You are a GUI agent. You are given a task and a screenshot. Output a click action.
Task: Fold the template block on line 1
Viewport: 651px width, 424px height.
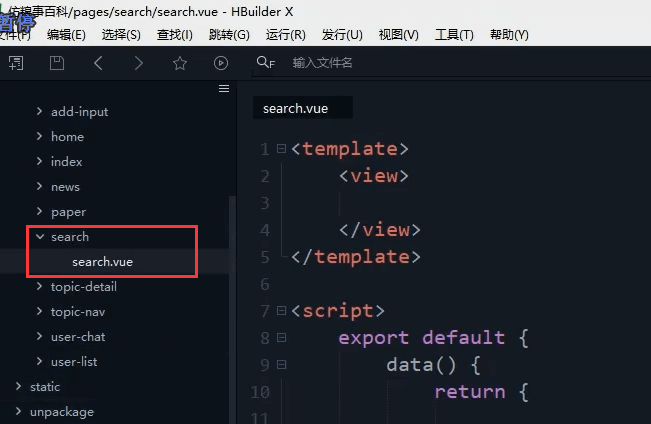click(x=281, y=148)
